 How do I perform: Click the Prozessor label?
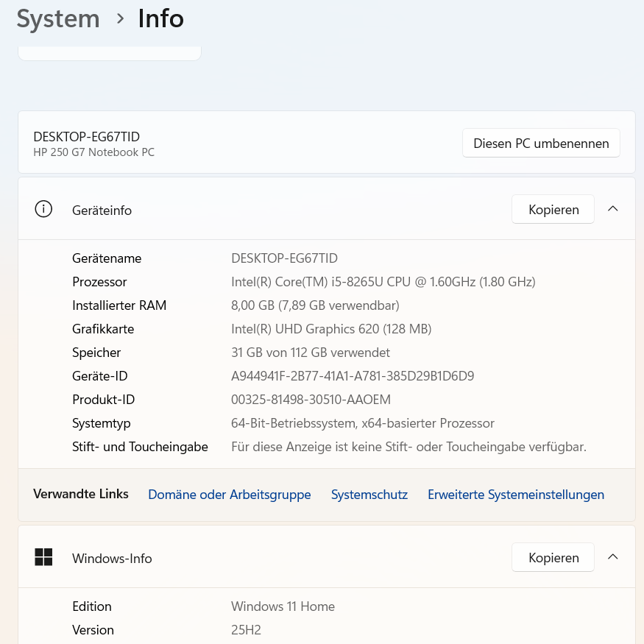coord(99,282)
